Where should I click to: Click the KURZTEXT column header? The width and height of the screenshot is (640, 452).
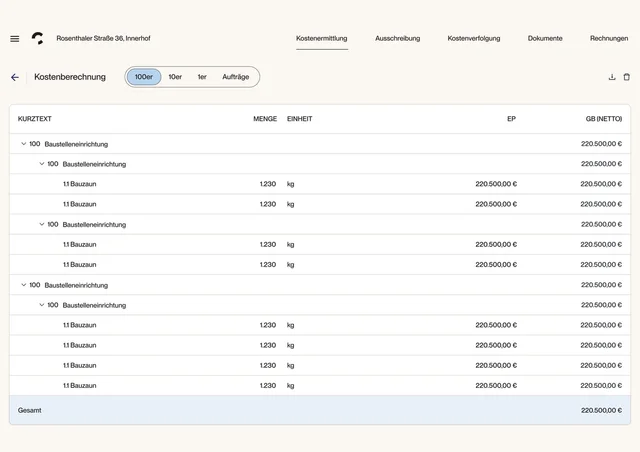(35, 119)
